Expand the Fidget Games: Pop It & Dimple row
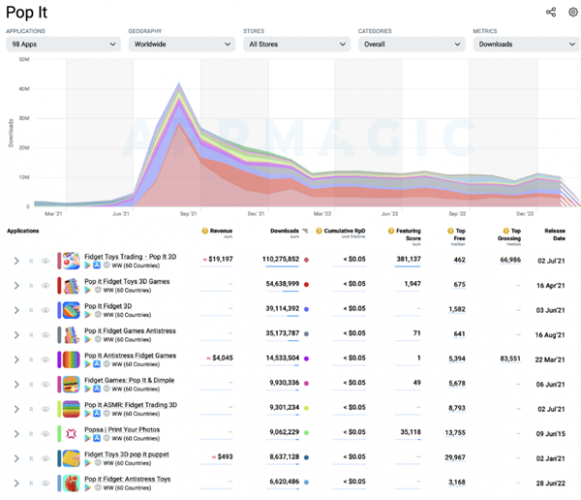This screenshot has width=581, height=500. [17, 384]
